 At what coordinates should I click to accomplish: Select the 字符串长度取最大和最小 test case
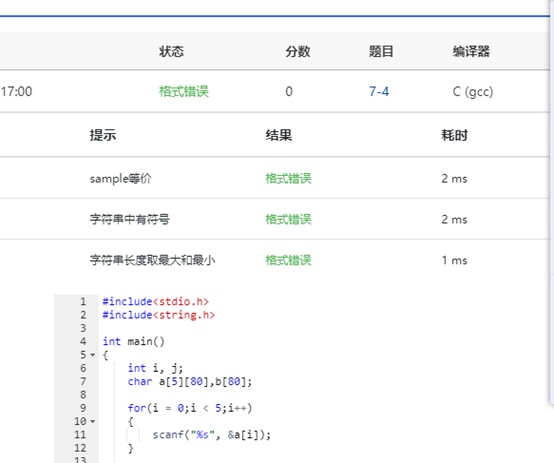pyautogui.click(x=152, y=260)
